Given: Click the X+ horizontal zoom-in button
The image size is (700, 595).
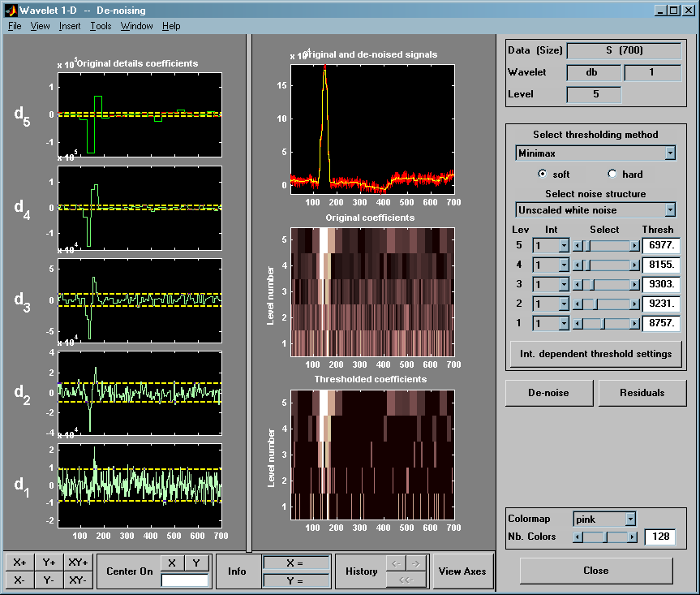Looking at the screenshot, I should [x=19, y=563].
